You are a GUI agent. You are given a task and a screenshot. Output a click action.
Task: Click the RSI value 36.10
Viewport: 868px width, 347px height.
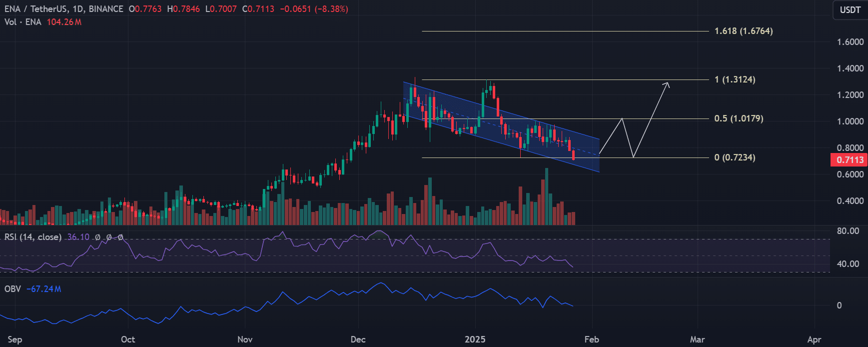(x=78, y=237)
